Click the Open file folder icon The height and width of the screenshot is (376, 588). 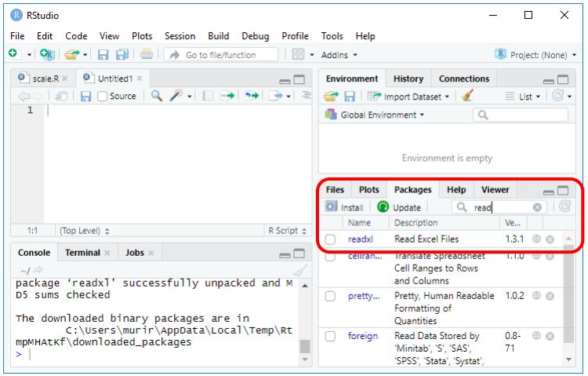point(71,55)
